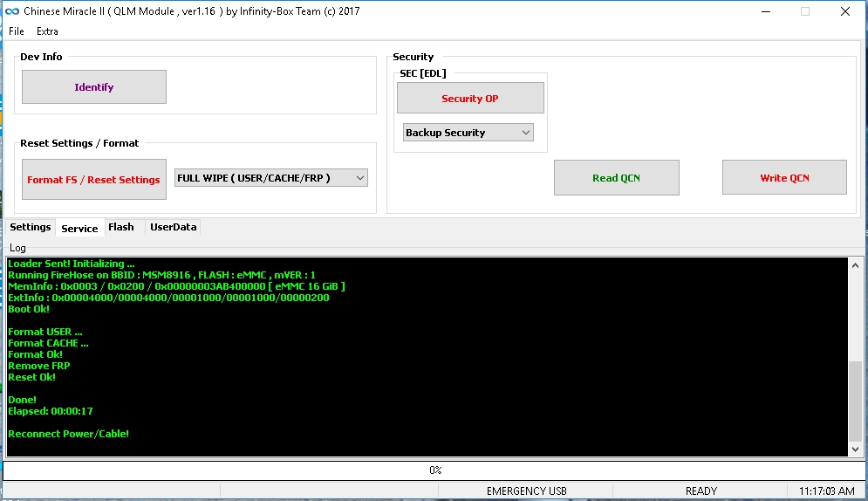This screenshot has height=501, width=868.
Task: Open the FULL WIPE format mode dropdown
Action: coord(271,178)
